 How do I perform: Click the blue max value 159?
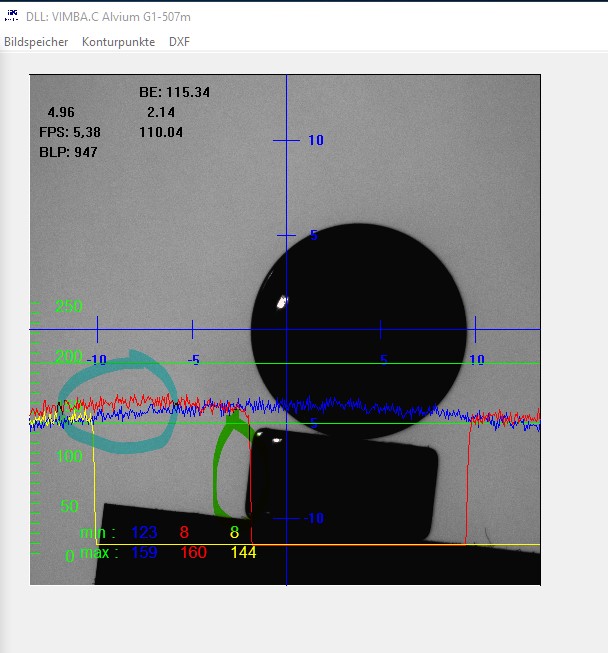pyautogui.click(x=144, y=553)
